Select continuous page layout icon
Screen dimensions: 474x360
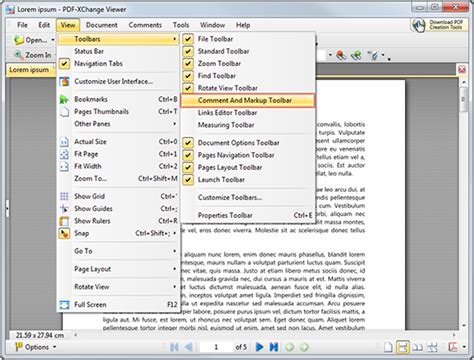(403, 347)
